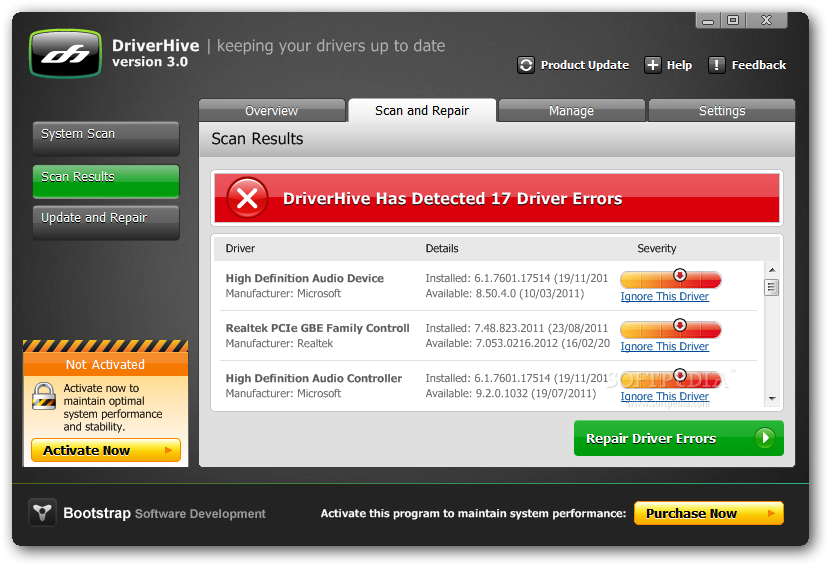This screenshot has height=566, width=829.
Task: Click the Product Update refresh icon
Action: tap(526, 65)
